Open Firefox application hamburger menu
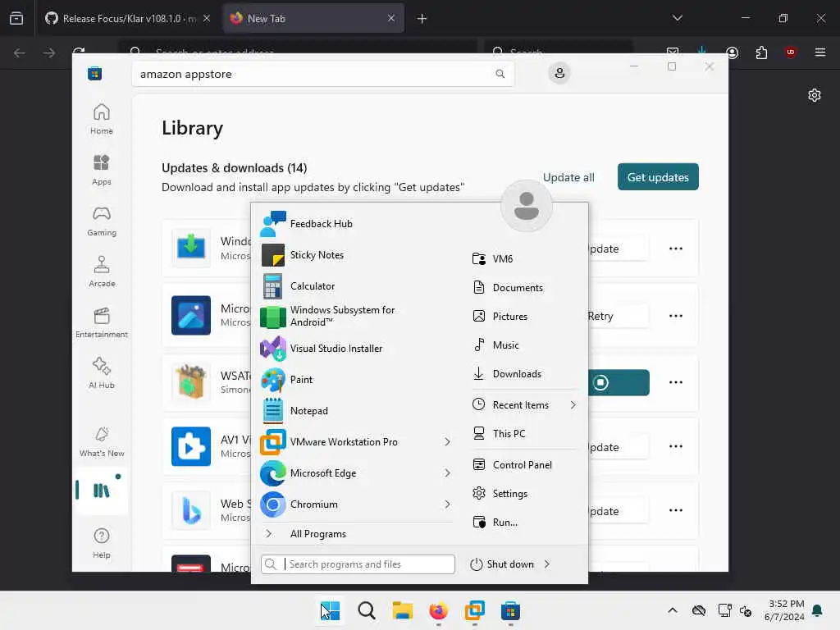840x630 pixels. (x=819, y=52)
